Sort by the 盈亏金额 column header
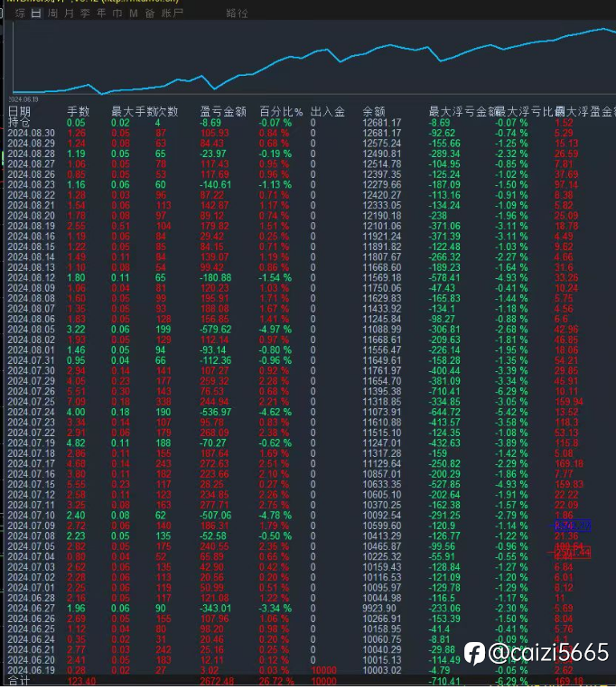Screen dimensions: 616x689 pyautogui.click(x=223, y=112)
